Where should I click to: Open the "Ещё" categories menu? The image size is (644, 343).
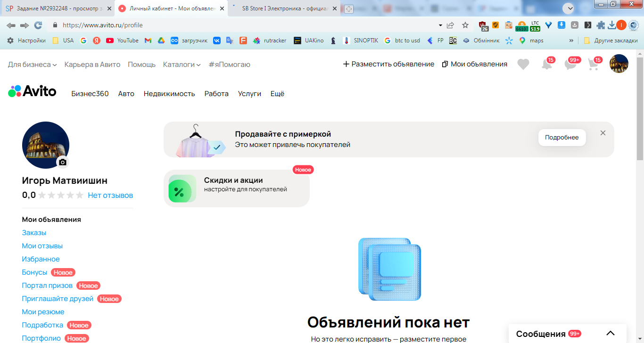point(277,94)
